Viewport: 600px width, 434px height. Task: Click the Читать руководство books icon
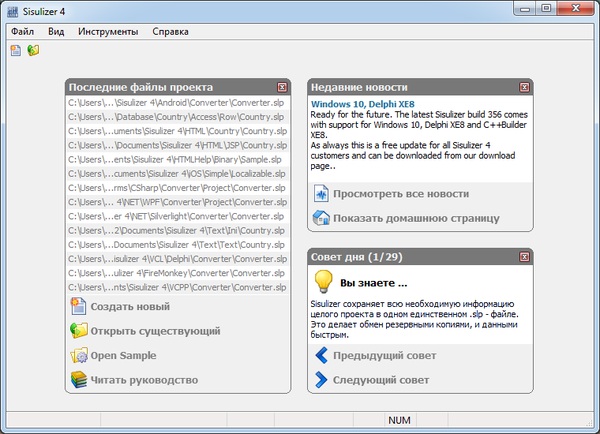(x=79, y=380)
